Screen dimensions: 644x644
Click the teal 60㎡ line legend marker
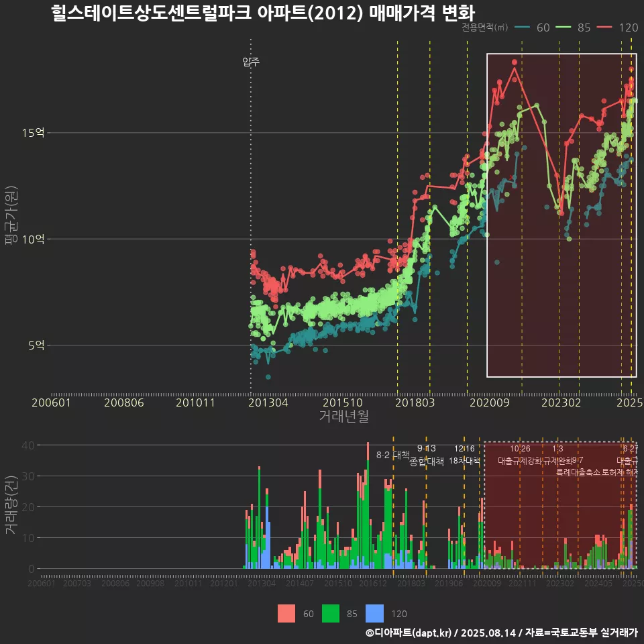(522, 28)
